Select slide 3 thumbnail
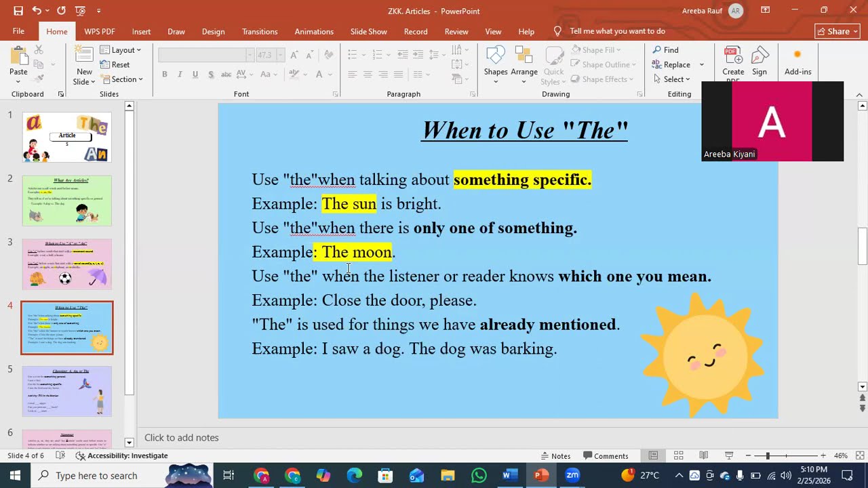The height and width of the screenshot is (488, 868). 67,264
